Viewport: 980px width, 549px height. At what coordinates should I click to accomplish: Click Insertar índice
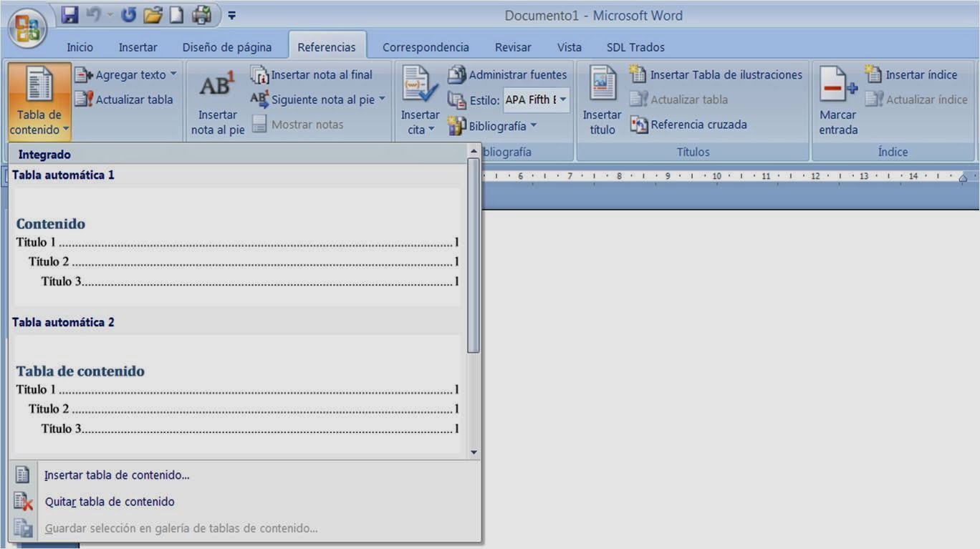click(x=911, y=74)
